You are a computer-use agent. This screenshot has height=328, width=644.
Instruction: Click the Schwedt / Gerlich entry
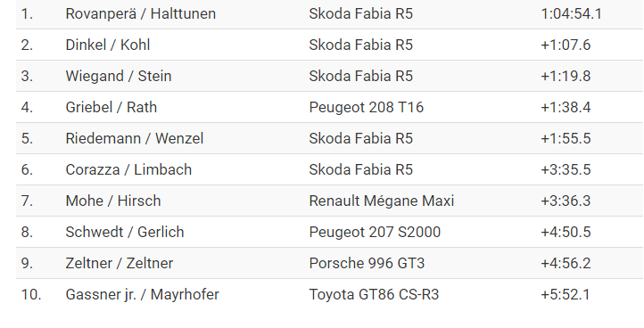click(125, 232)
